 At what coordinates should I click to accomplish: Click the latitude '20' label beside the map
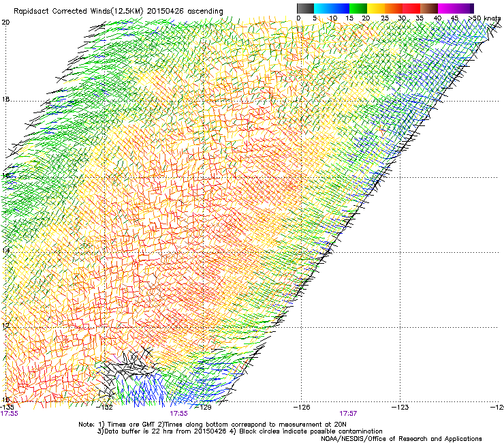point(5,22)
